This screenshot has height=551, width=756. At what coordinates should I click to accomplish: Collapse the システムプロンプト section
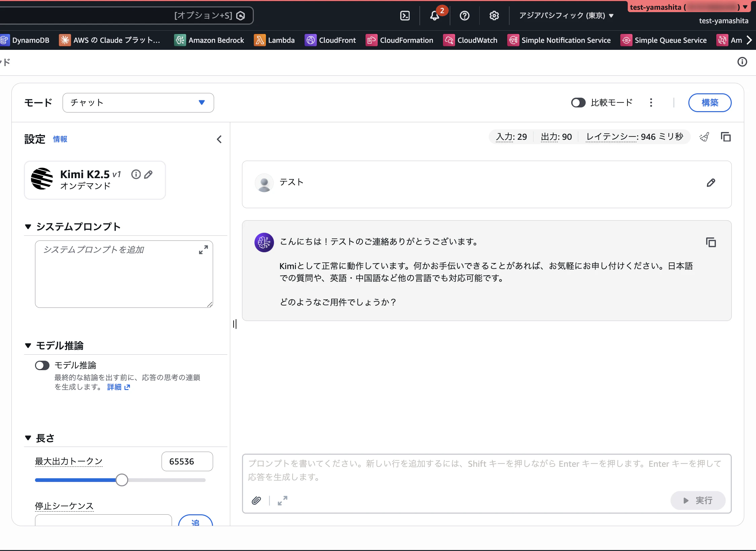click(28, 227)
